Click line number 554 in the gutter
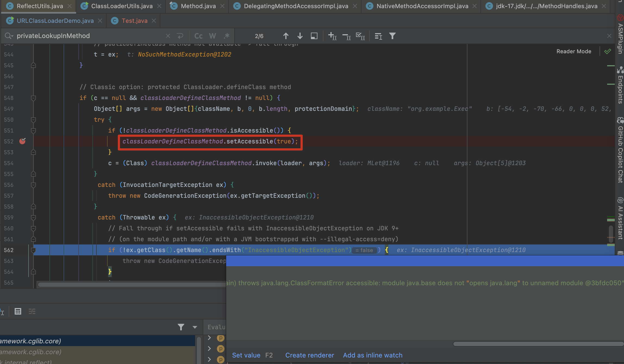The image size is (624, 364). [x=9, y=163]
